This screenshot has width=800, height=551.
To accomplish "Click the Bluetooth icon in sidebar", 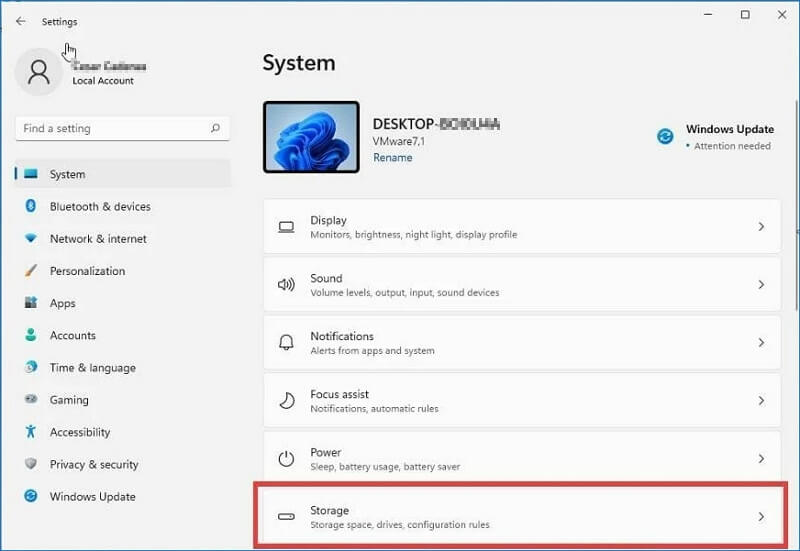I will pyautogui.click(x=31, y=206).
